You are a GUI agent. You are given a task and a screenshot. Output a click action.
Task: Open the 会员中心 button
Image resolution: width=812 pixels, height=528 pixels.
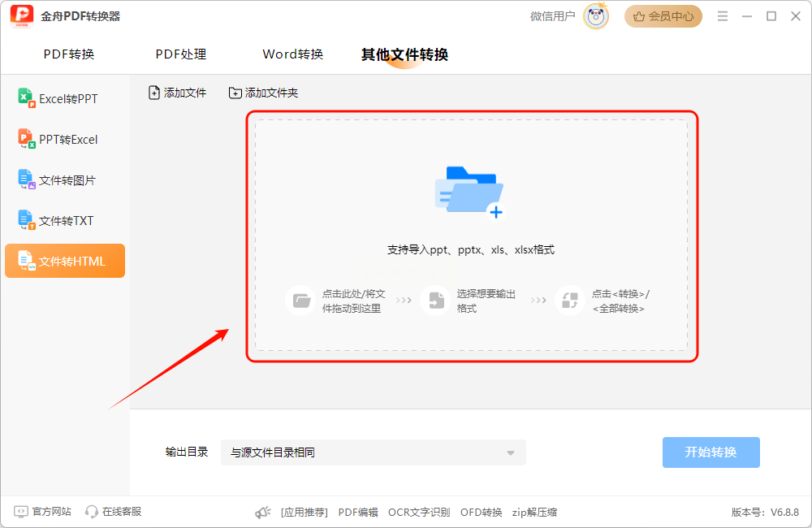[663, 16]
